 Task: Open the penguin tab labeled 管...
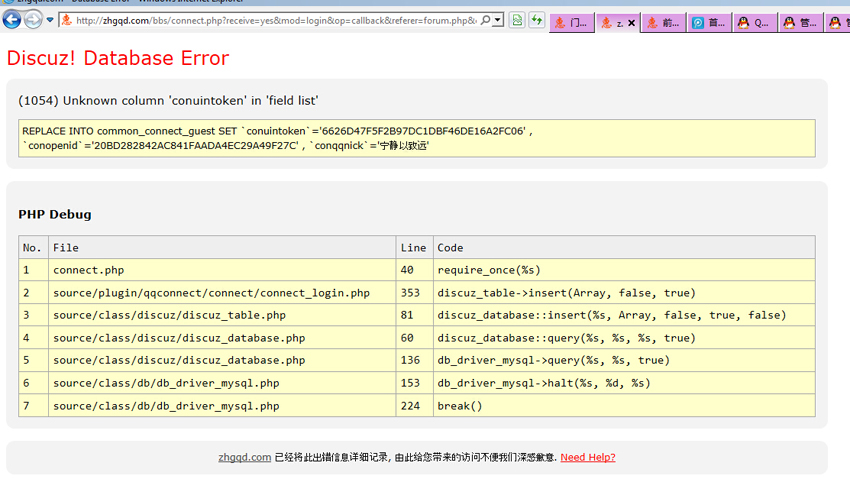point(801,23)
